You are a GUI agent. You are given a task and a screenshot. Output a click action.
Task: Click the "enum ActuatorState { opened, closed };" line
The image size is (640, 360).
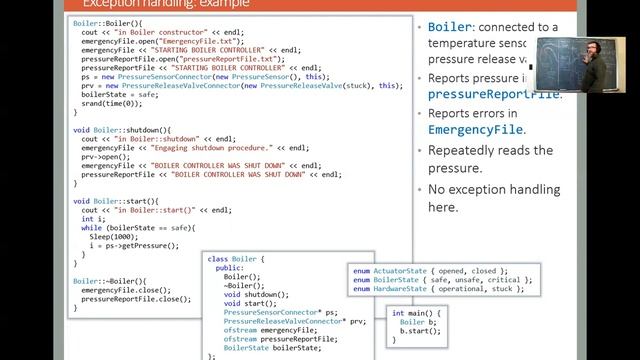[431, 271]
